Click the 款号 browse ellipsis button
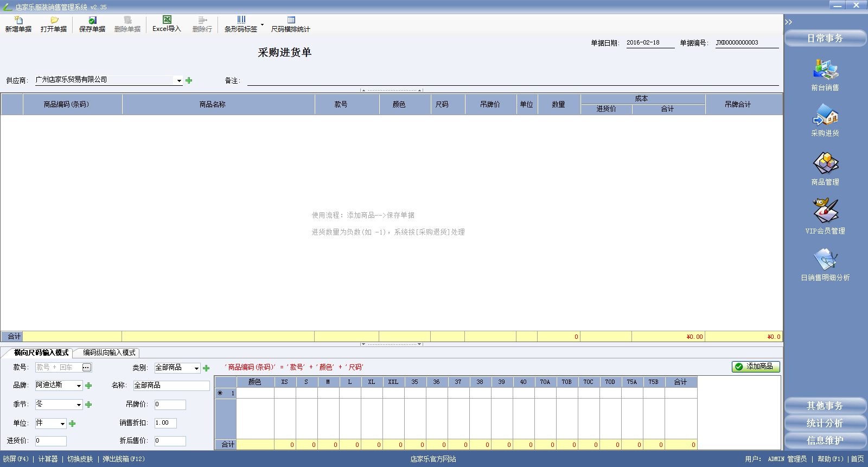The width and height of the screenshot is (868, 467). [86, 368]
